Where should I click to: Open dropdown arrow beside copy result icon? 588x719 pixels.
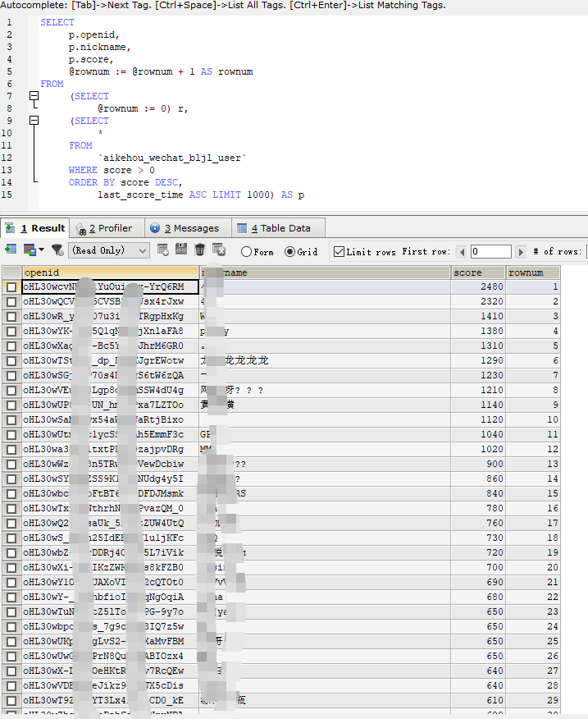41,250
